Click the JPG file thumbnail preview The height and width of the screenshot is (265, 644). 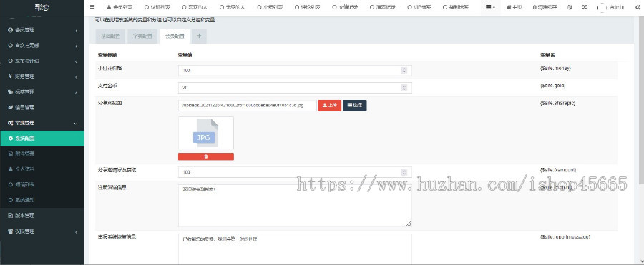(x=206, y=133)
